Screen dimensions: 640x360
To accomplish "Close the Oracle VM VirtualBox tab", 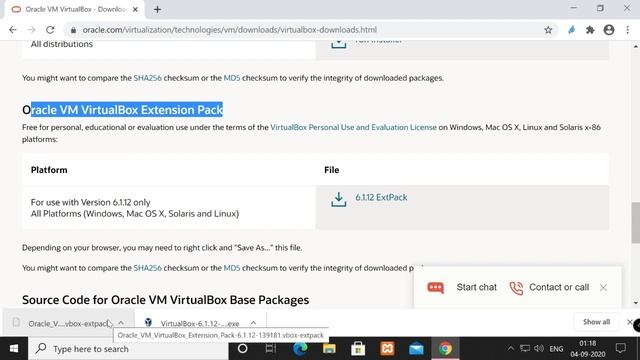I will point(135,9).
